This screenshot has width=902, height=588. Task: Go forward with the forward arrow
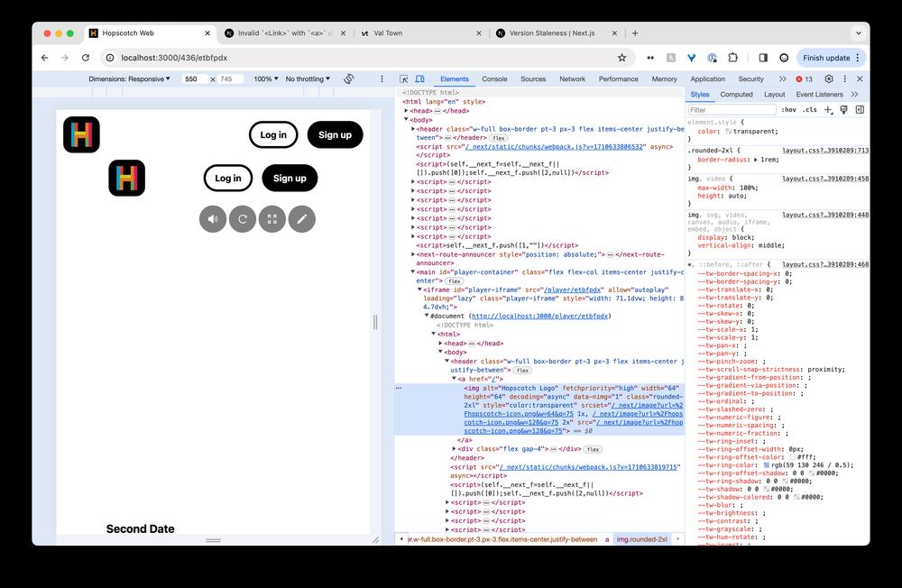pos(65,58)
